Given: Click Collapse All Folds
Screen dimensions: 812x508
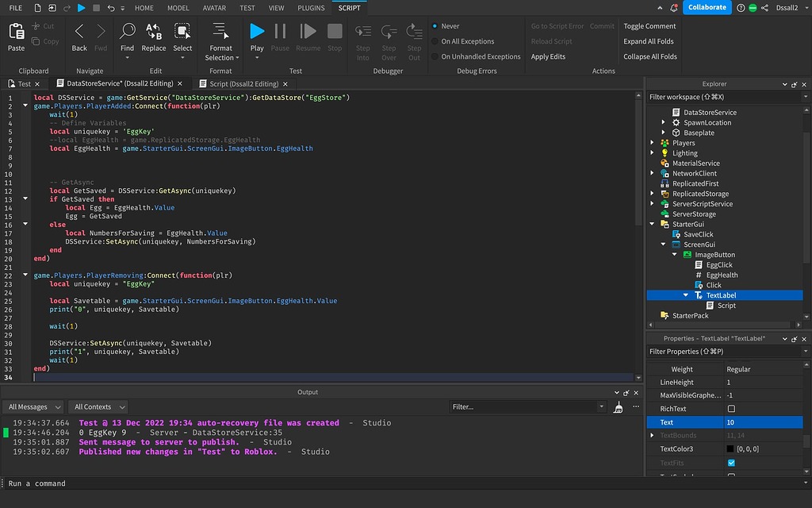Looking at the screenshot, I should pyautogui.click(x=649, y=56).
